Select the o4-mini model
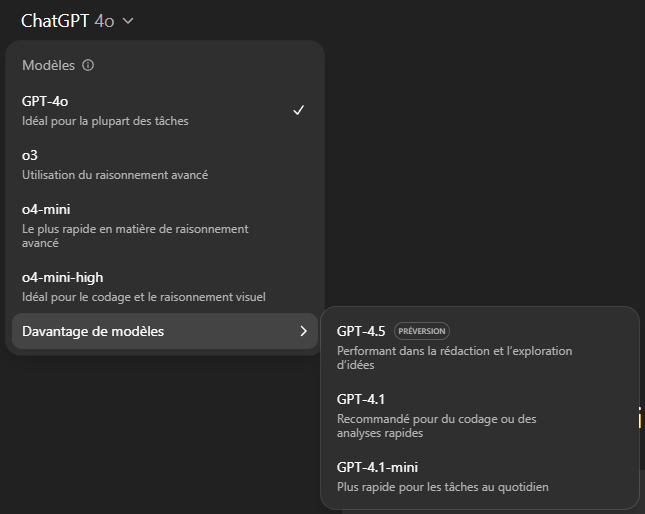 click(x=165, y=225)
